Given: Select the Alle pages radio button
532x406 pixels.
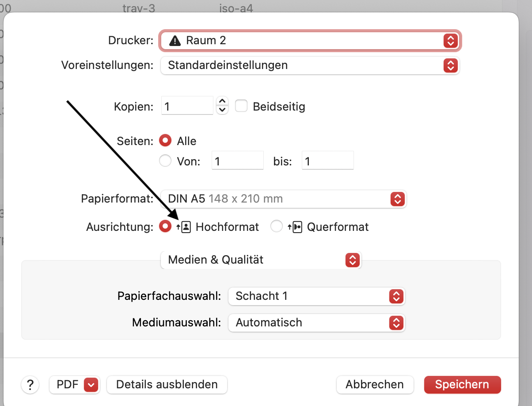Looking at the screenshot, I should click(165, 141).
